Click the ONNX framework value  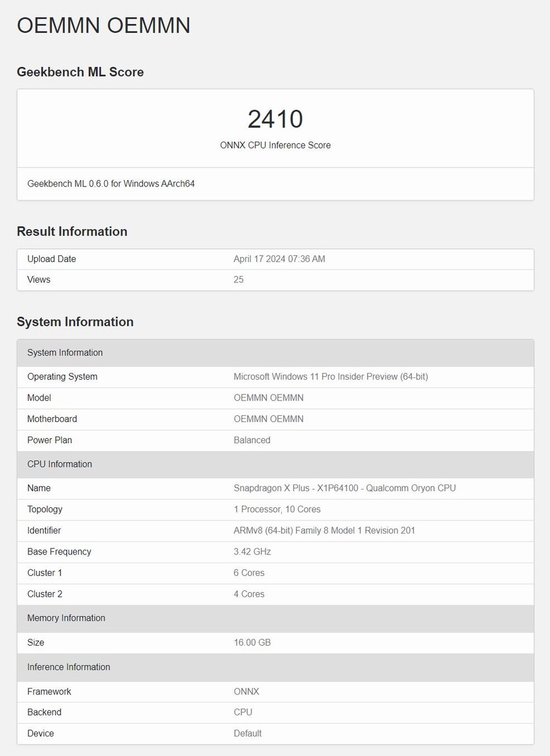[246, 692]
